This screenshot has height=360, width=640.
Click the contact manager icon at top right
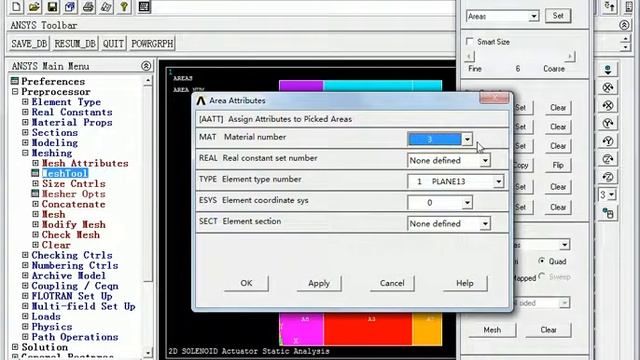[609, 7]
